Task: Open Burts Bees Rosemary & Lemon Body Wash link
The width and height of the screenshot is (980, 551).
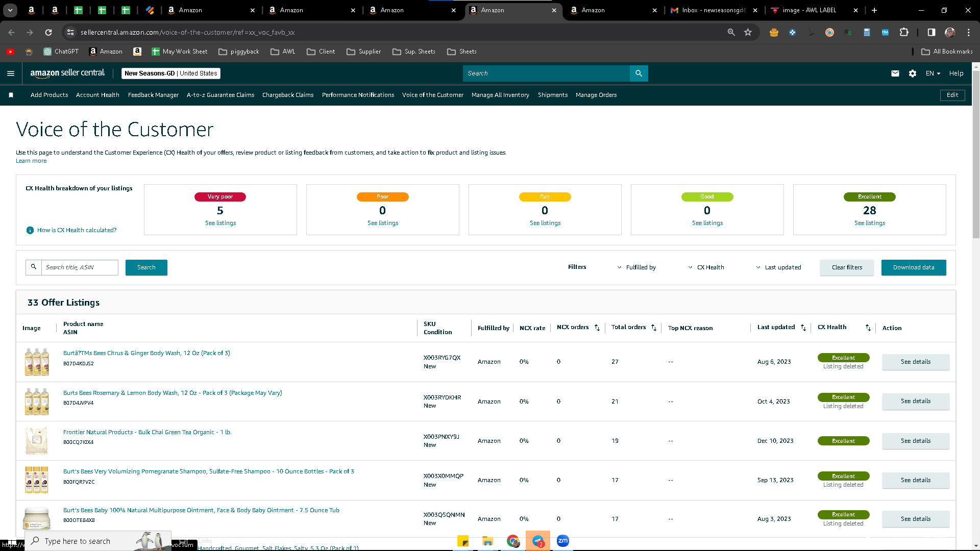Action: point(173,393)
